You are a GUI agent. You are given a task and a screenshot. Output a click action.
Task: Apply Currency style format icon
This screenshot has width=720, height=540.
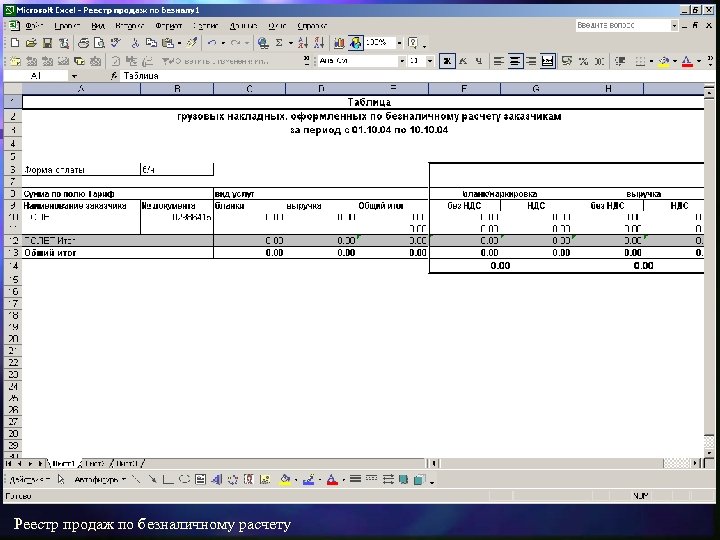567,61
